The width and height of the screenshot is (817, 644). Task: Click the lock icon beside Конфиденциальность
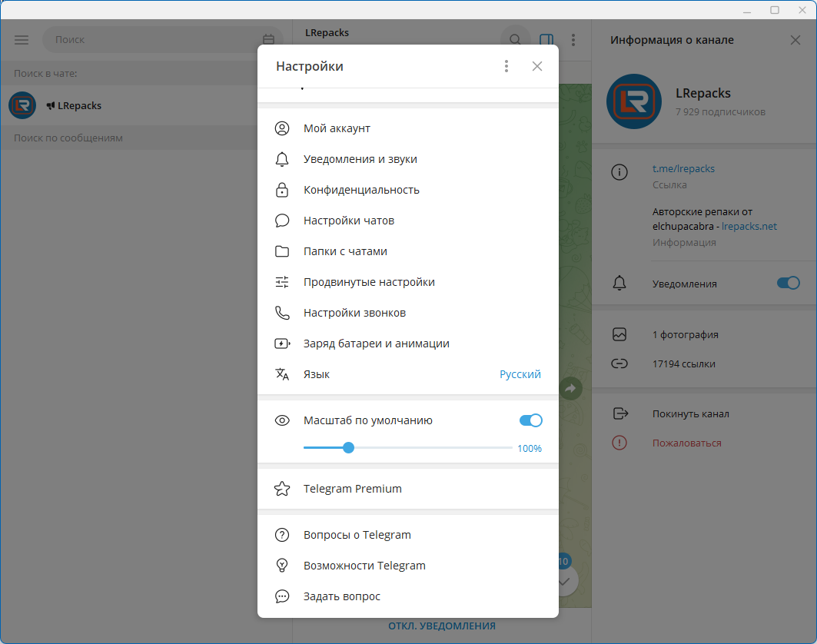coord(282,190)
